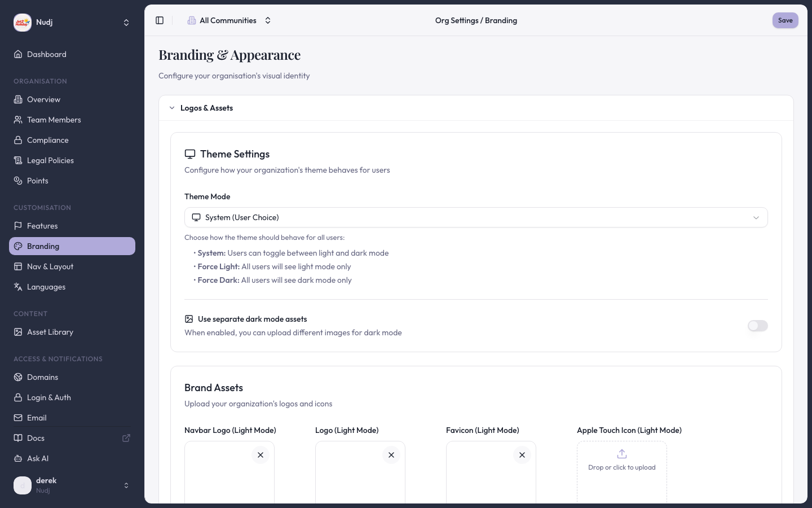The height and width of the screenshot is (508, 812).
Task: Click the Ask AI bot icon
Action: pos(18,458)
